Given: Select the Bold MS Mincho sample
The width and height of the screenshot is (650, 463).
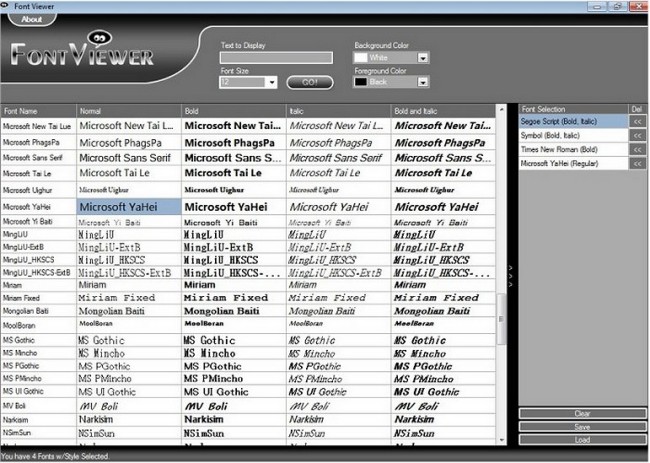Looking at the screenshot, I should click(234, 353).
